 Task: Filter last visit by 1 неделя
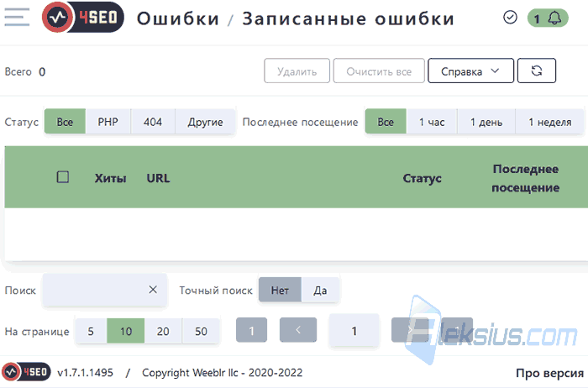point(549,122)
